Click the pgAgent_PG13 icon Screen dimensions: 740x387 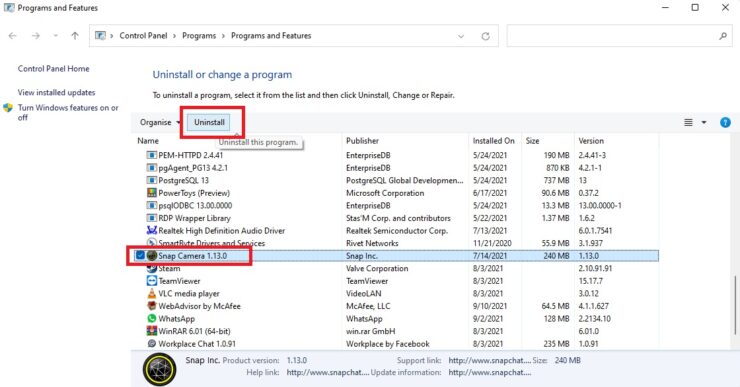click(151, 168)
